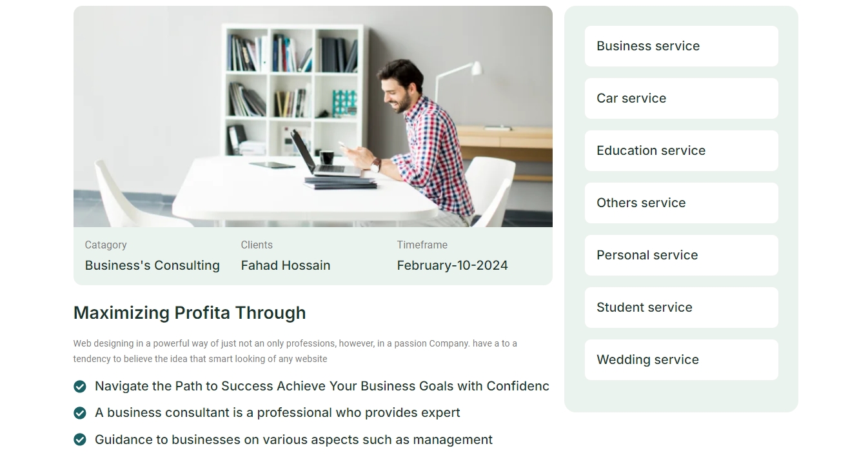
Task: Click the Navigate the Path to Success line
Action: (322, 386)
